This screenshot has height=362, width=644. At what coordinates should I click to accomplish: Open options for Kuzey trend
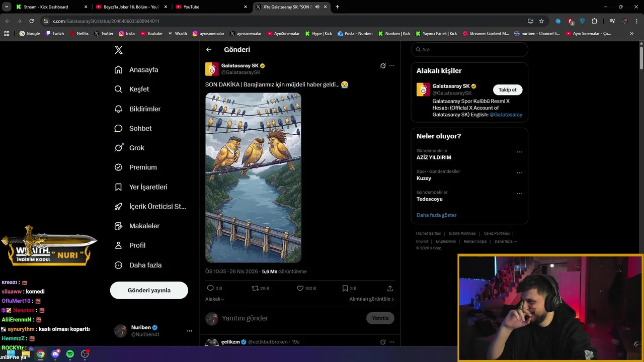pyautogui.click(x=519, y=172)
